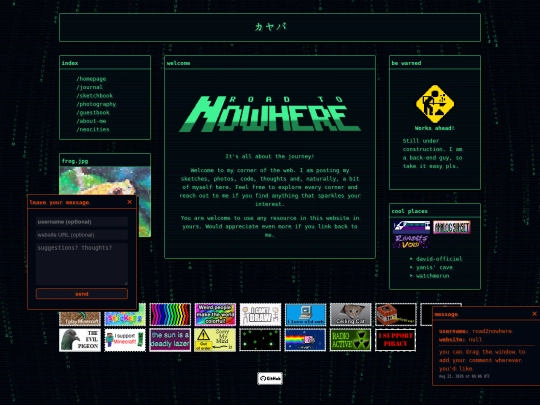Viewport: 540px width, 405px height.
Task: Visit the yanis' cave link
Action: (x=434, y=268)
